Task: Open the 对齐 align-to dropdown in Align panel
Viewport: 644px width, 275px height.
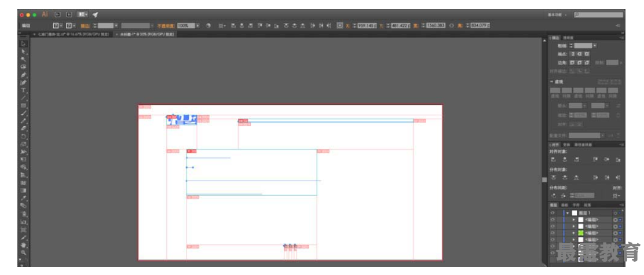Action: click(617, 196)
